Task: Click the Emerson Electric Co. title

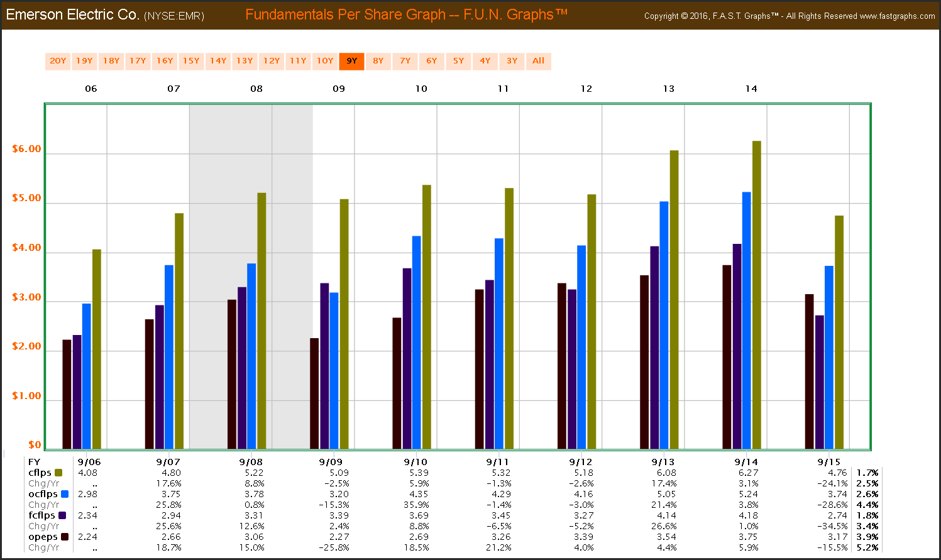Action: [73, 14]
